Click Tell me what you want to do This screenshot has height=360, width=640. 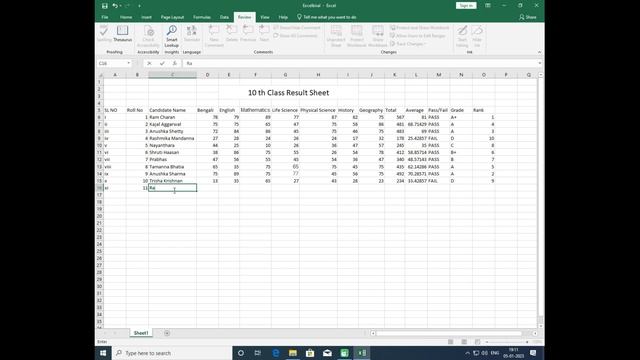tap(327, 17)
